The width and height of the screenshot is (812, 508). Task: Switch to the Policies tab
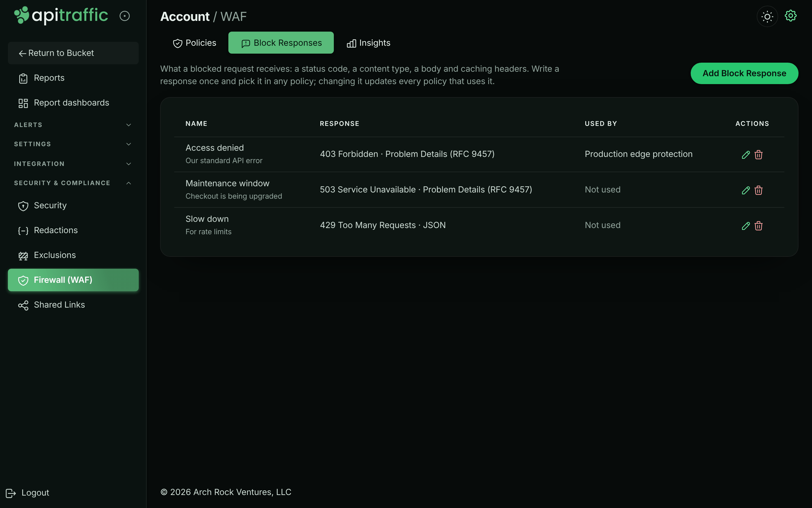tap(195, 43)
